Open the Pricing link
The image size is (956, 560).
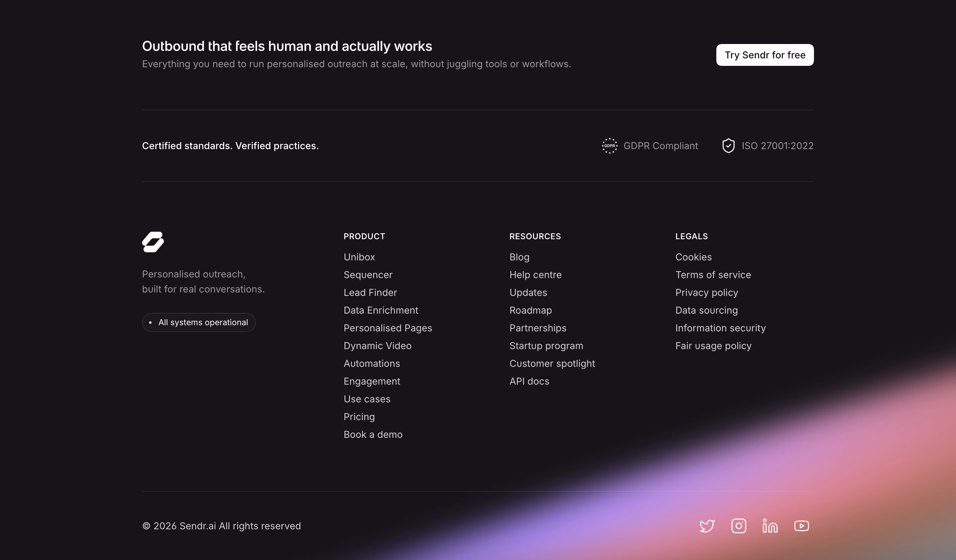tap(359, 417)
